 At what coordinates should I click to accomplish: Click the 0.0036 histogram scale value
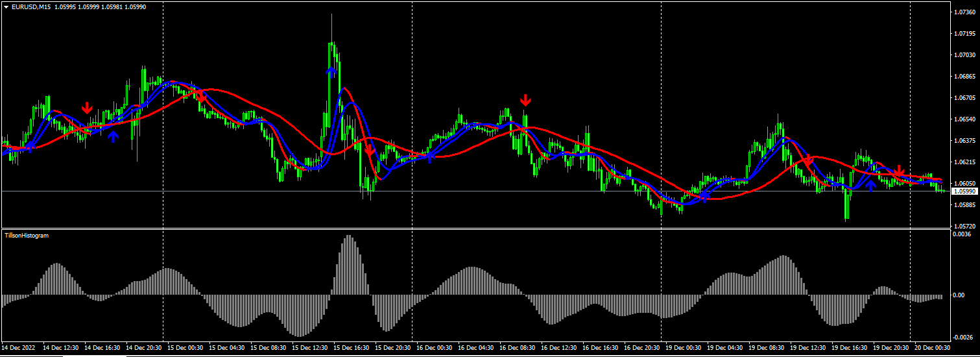point(961,234)
